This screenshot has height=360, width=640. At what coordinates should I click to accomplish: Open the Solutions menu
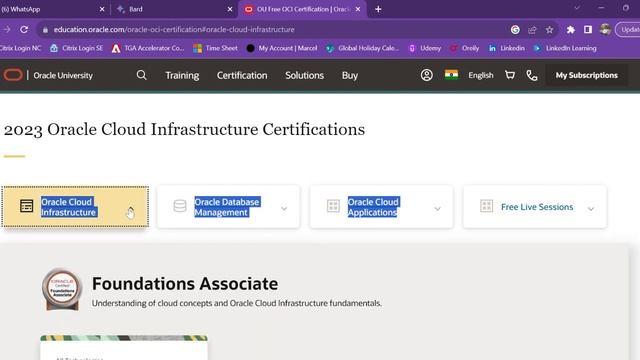[x=304, y=76]
